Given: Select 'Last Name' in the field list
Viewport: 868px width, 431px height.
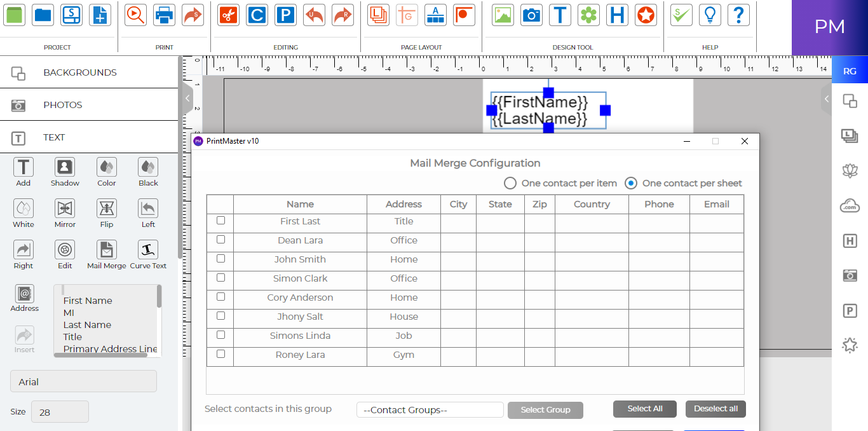Looking at the screenshot, I should pos(87,325).
